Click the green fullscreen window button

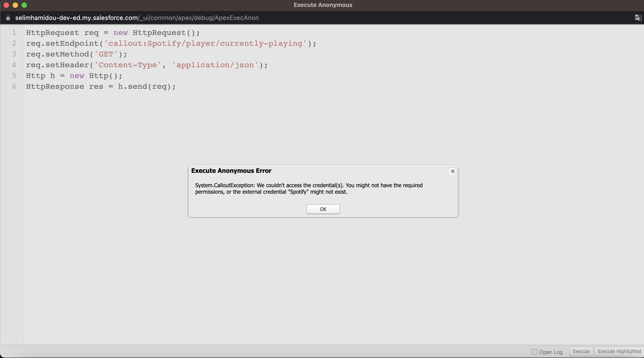click(x=24, y=5)
